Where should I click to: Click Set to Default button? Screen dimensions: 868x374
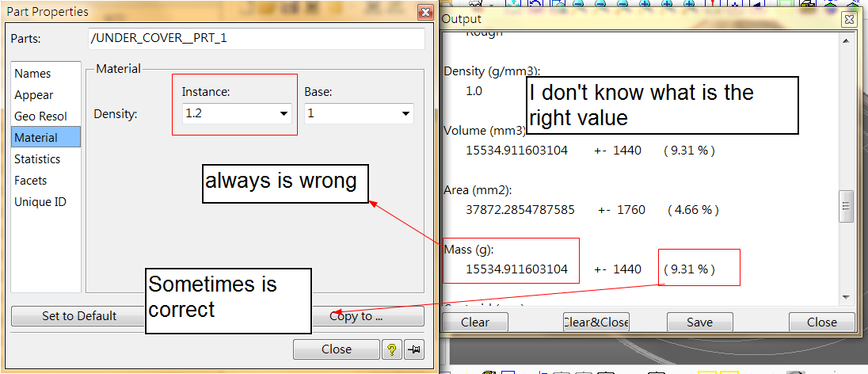(x=78, y=316)
